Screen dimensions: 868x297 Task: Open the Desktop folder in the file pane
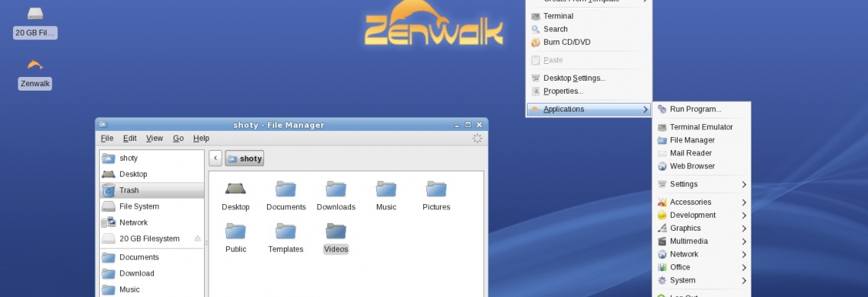click(235, 189)
